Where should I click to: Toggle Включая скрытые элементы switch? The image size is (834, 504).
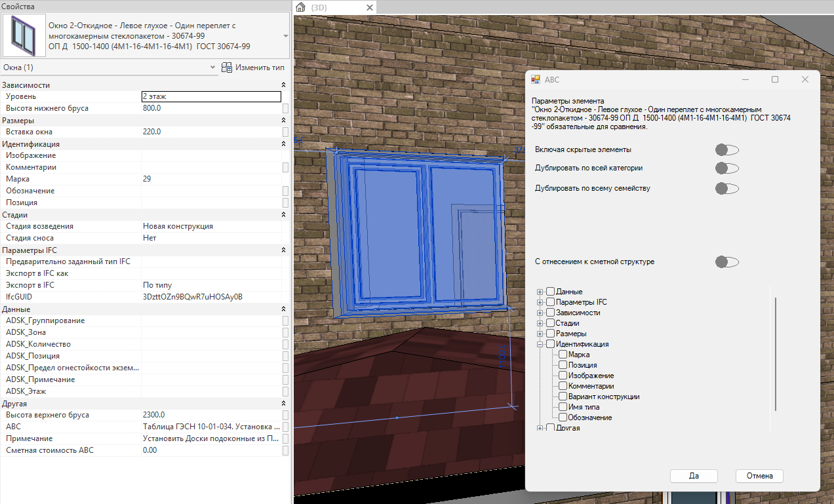pyautogui.click(x=727, y=150)
